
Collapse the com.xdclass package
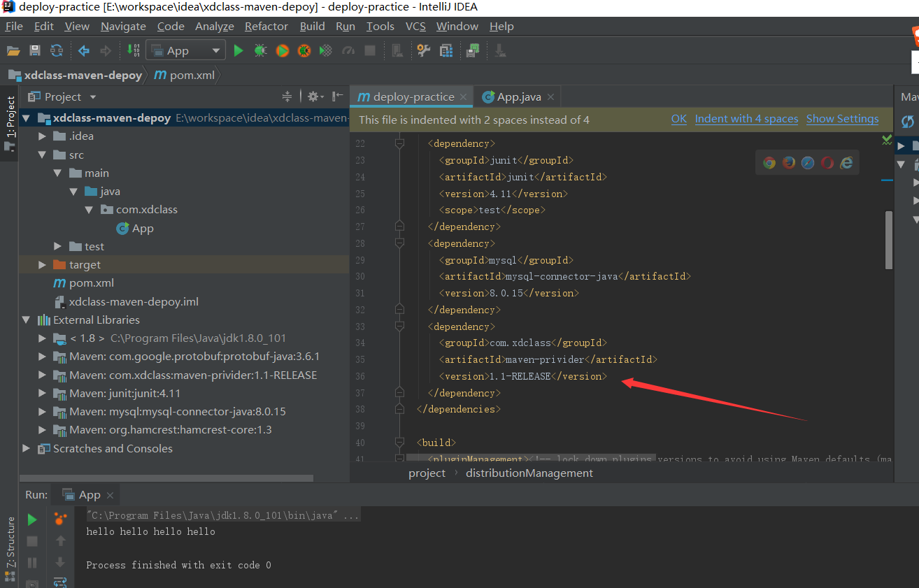(89, 209)
